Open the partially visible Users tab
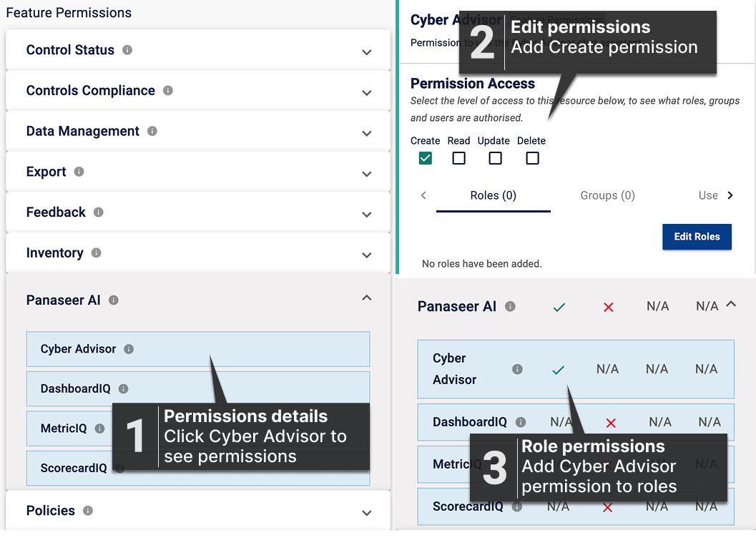Screen dimensions: 756x538 (708, 196)
